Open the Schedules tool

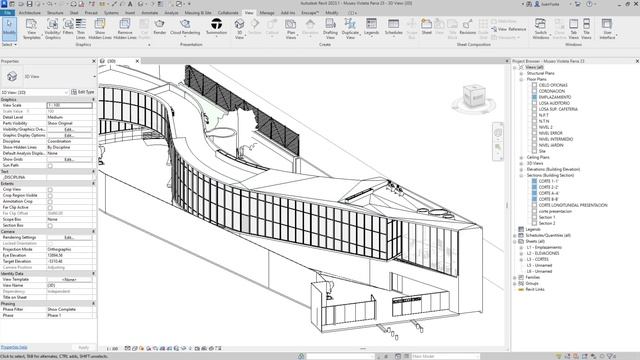[393, 27]
